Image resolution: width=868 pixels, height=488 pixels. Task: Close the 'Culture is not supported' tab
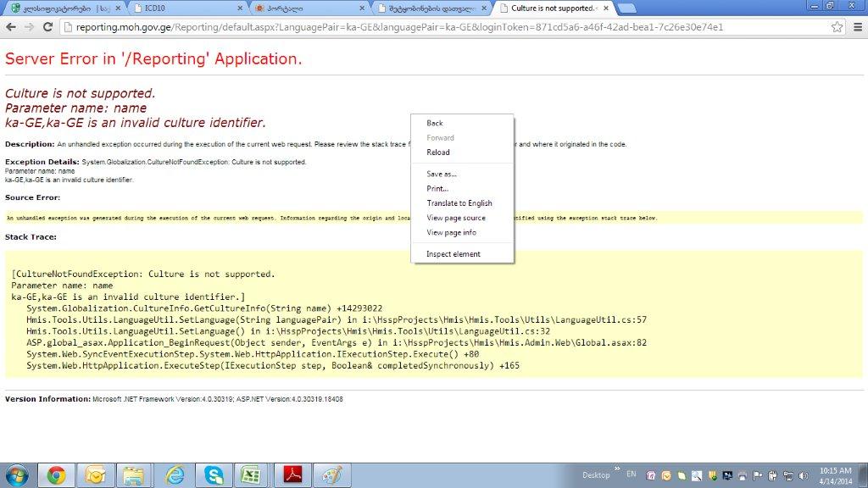[x=604, y=8]
